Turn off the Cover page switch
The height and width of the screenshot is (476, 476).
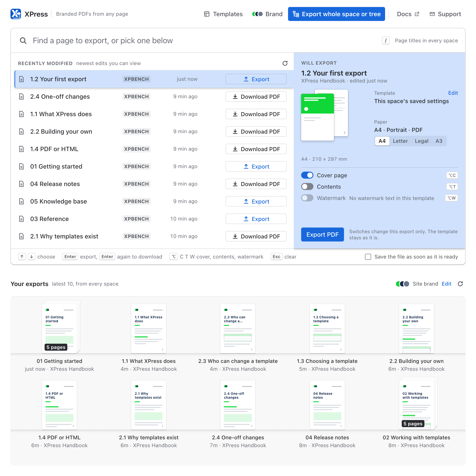(307, 175)
